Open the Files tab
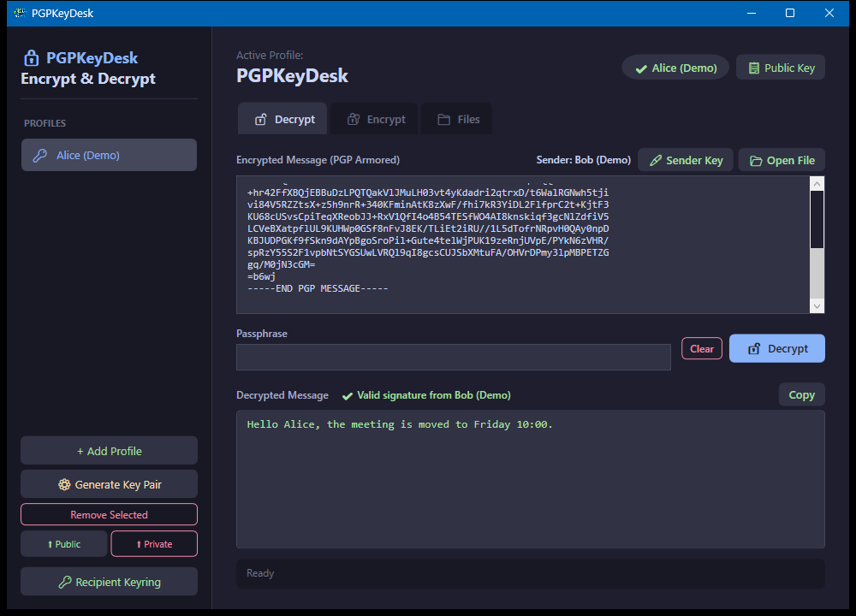The height and width of the screenshot is (616, 856). pos(456,119)
